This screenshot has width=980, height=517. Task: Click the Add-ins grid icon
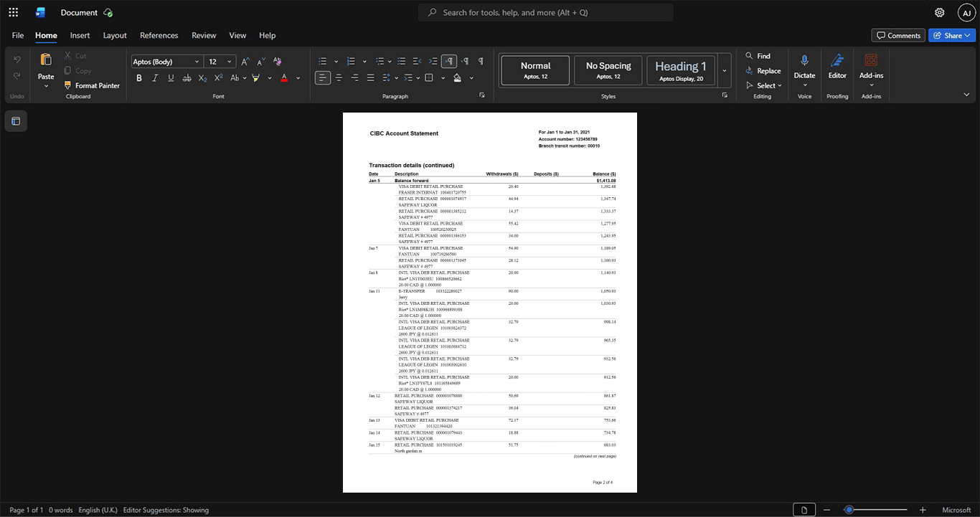871,60
